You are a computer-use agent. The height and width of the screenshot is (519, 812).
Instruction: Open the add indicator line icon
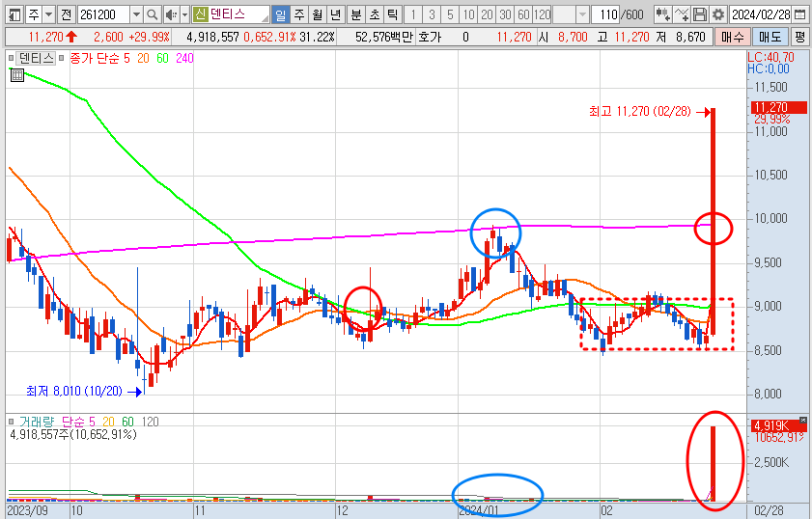coord(682,14)
